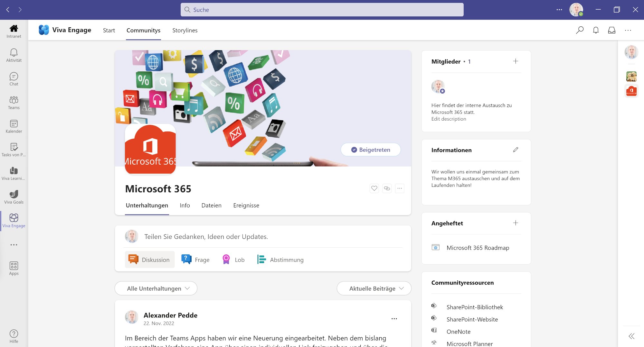Go forward with the navigation arrow
The image size is (644, 347).
(x=20, y=10)
